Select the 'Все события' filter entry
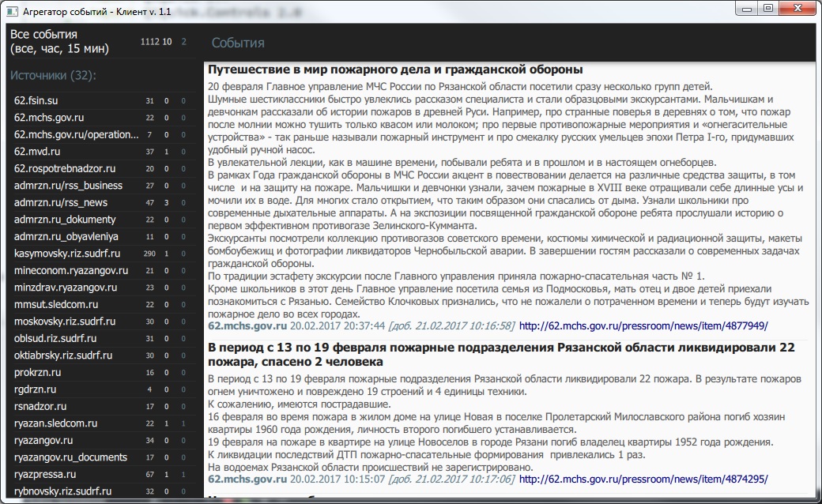This screenshot has width=822, height=504. click(x=102, y=41)
